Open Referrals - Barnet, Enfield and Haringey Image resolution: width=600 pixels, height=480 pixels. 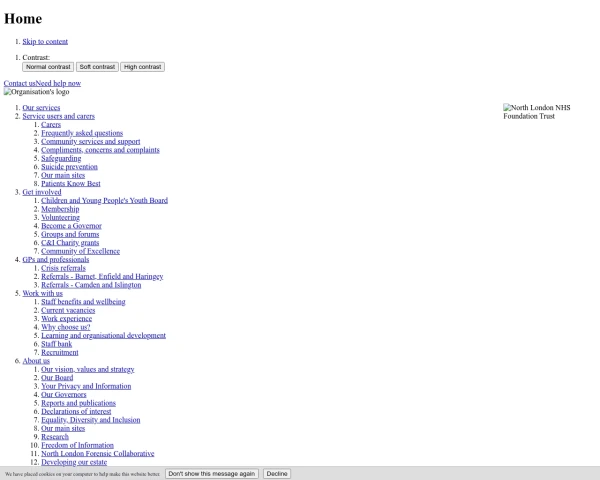pos(102,276)
